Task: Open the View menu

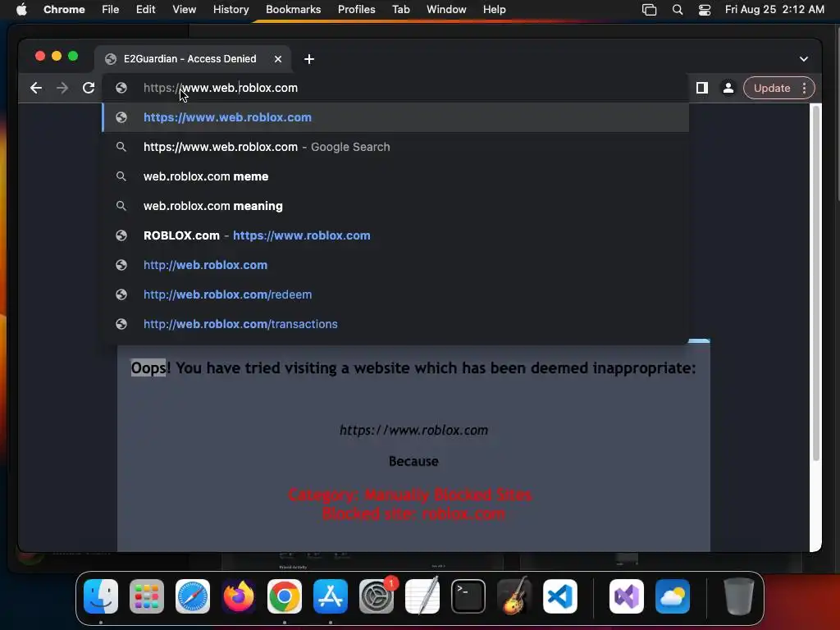Action: [184, 10]
